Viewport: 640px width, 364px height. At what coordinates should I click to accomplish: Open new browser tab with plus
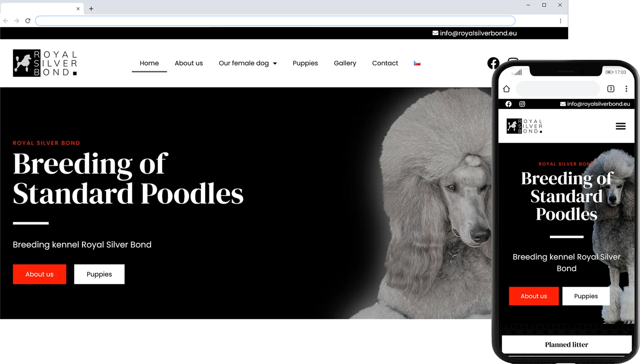91,8
